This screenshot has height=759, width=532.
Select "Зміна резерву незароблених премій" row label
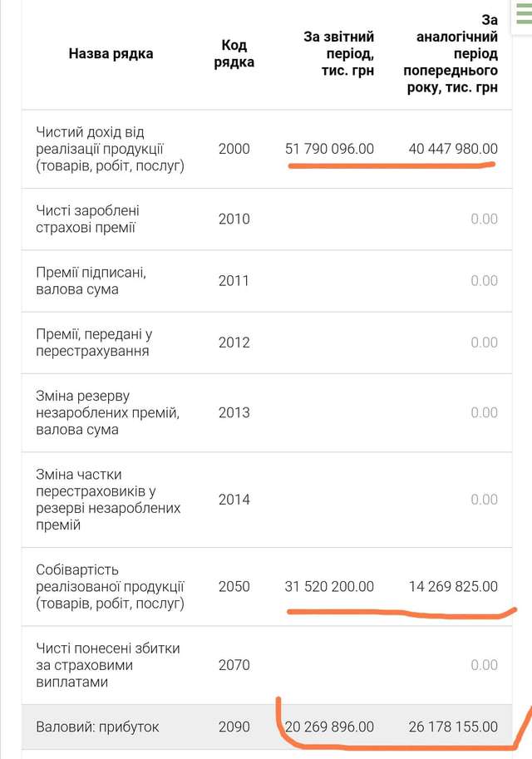[108, 412]
